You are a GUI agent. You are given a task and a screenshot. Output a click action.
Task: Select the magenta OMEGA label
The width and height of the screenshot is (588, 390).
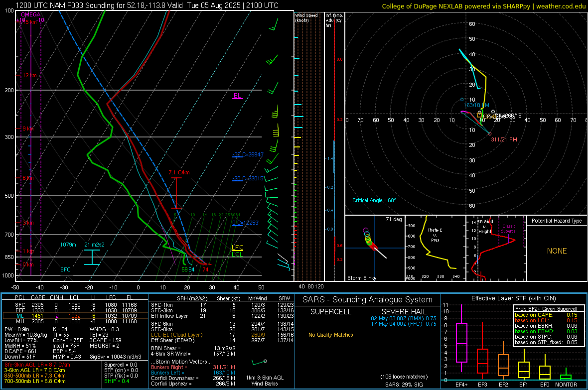click(x=30, y=14)
